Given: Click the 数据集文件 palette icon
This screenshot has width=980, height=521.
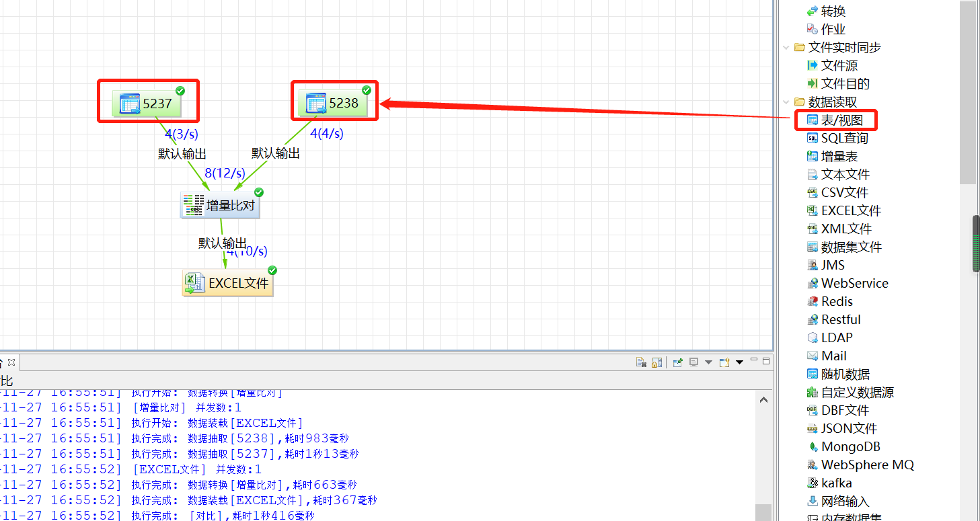Looking at the screenshot, I should [813, 247].
